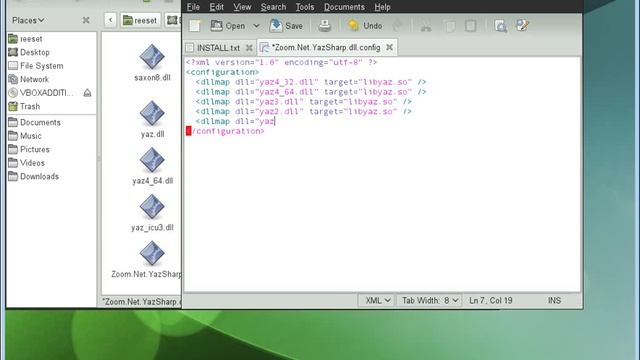Go back in file manager path bar
Image resolution: width=640 pixels, height=360 pixels.
tap(110, 20)
